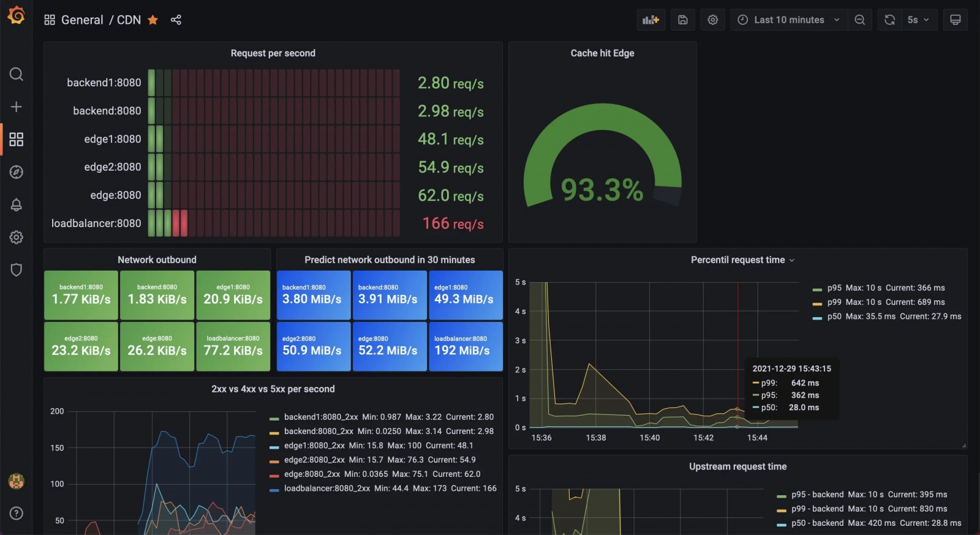Open Alerting bell in sidebar
The height and width of the screenshot is (535, 980).
coord(17,205)
